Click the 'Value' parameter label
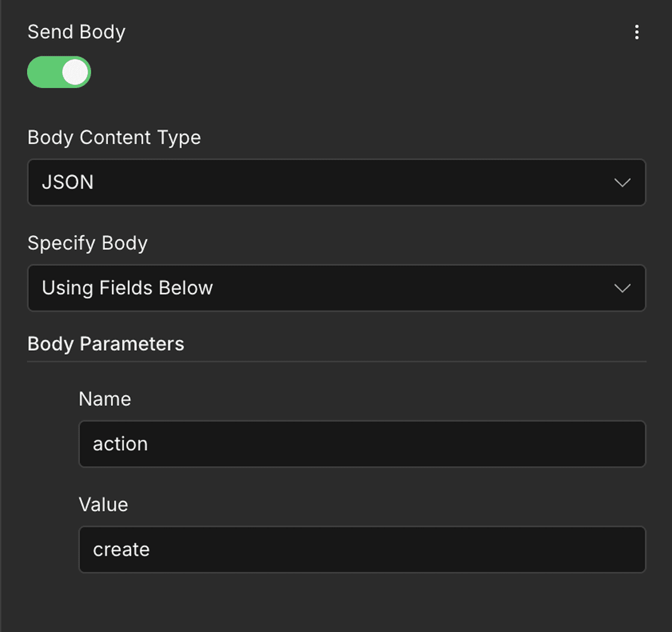Viewport: 672px width, 632px height. point(103,504)
